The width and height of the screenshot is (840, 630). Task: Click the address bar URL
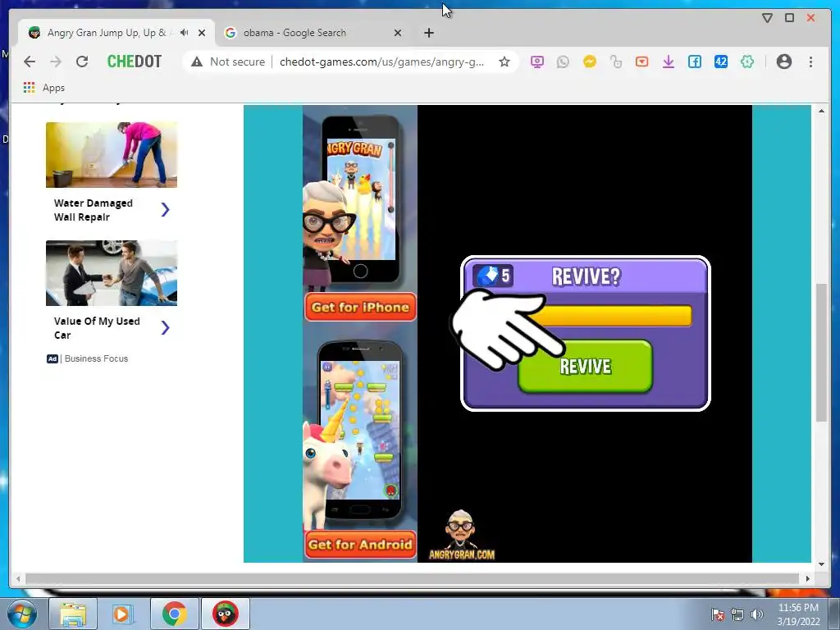pyautogui.click(x=381, y=62)
